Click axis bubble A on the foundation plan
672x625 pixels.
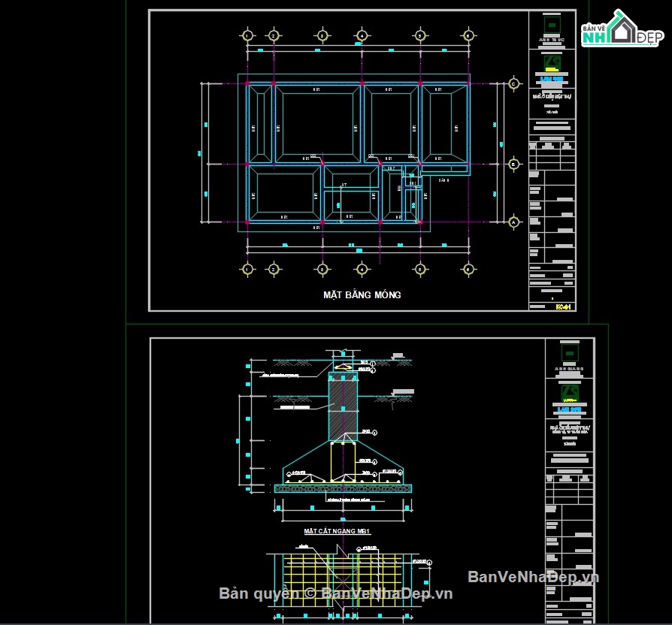click(x=514, y=222)
